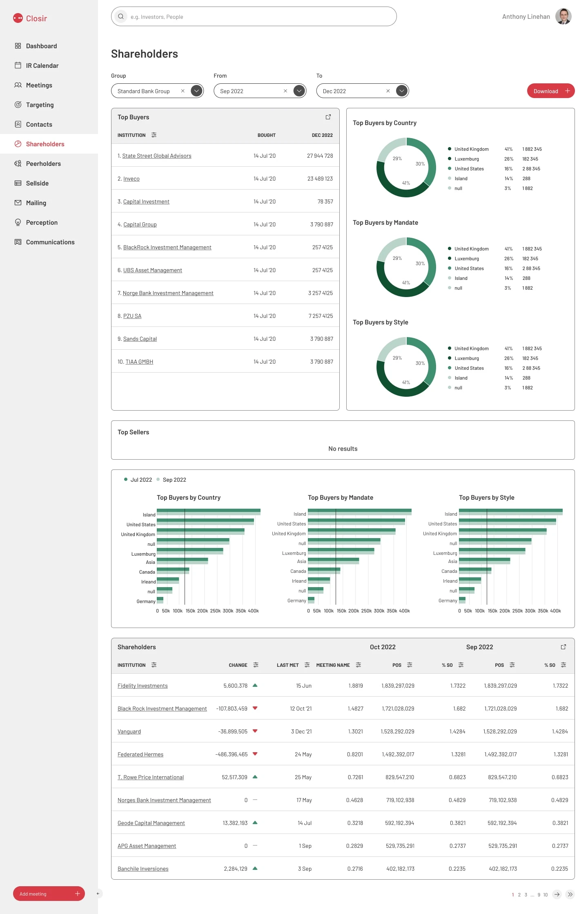Filter Shareholders Institution column icon

(x=154, y=665)
